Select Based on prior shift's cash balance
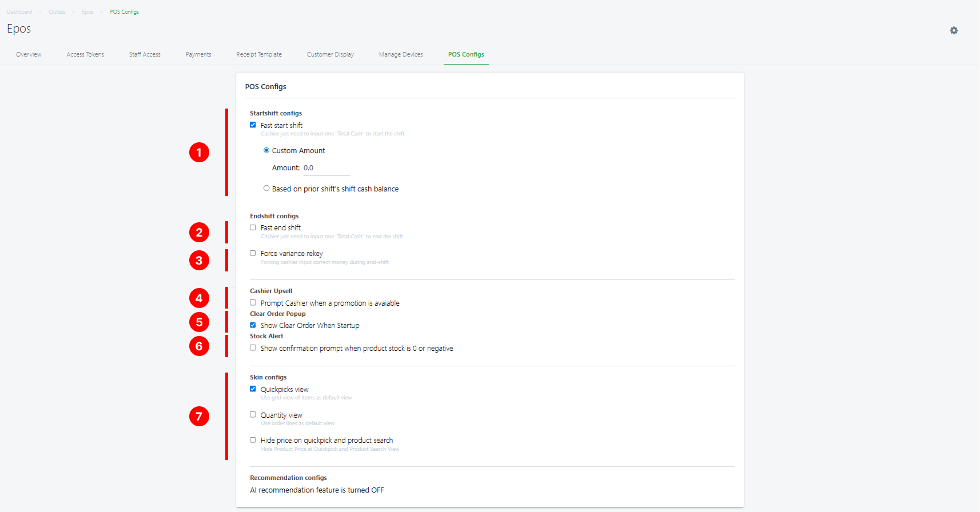This screenshot has width=980, height=512. tap(266, 189)
